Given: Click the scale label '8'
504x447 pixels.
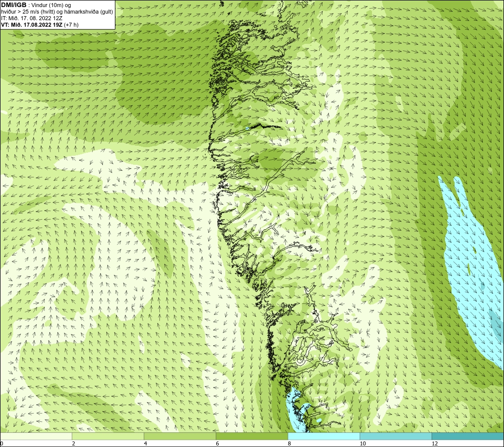Looking at the screenshot, I should [x=290, y=443].
